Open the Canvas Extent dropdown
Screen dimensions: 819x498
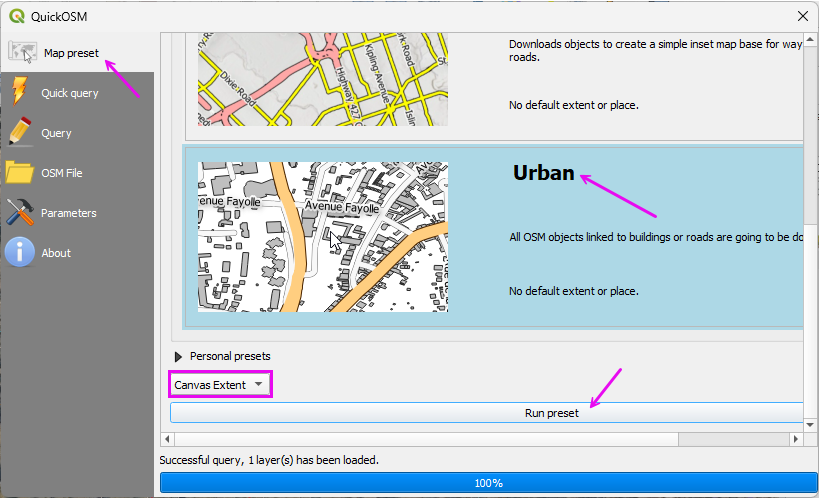tap(219, 385)
